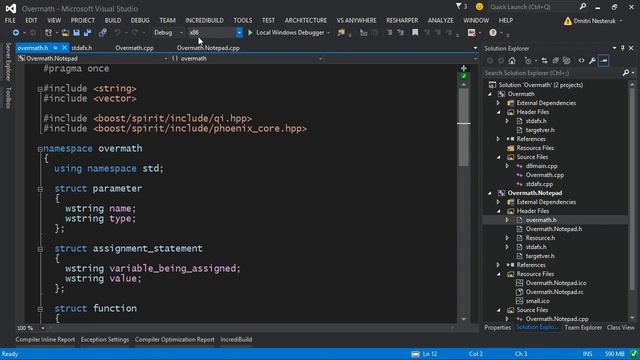
Task: Click Sync with Active Document icon in Solution Explorer
Action: point(544,61)
